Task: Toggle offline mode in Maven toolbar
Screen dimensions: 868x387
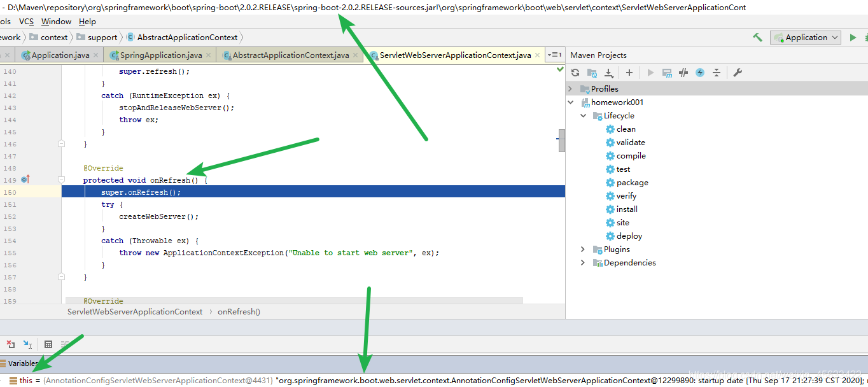Action: point(683,73)
